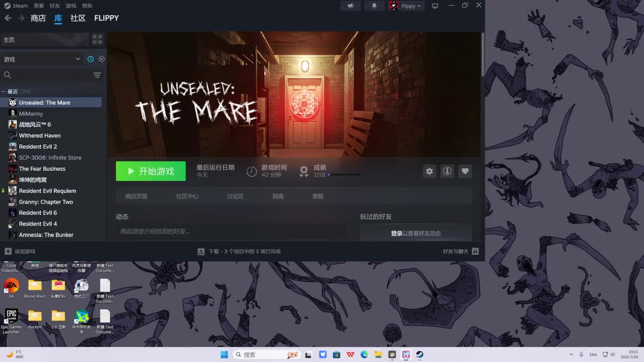Image resolution: width=644 pixels, height=362 pixels.
Task: Open the 讨论区 link
Action: coord(235,196)
